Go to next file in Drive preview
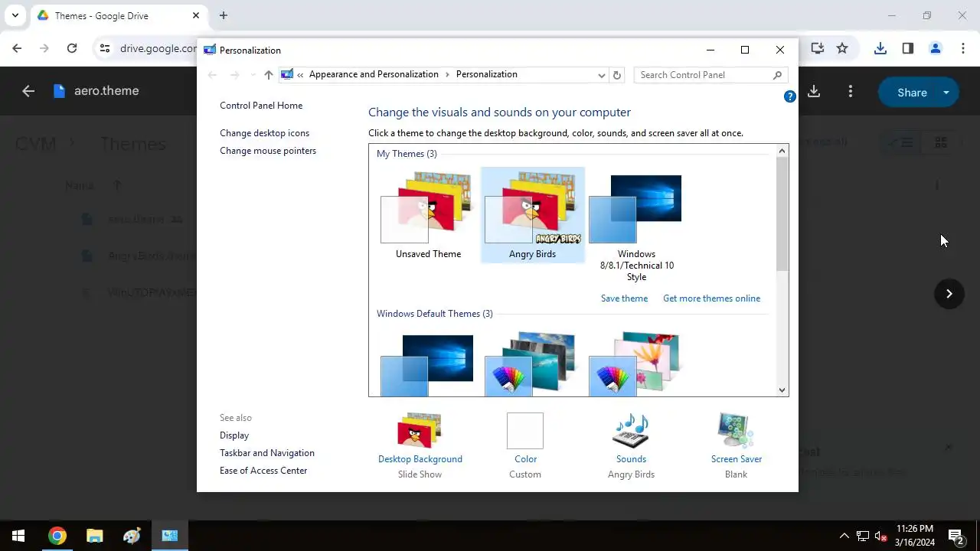 [949, 294]
